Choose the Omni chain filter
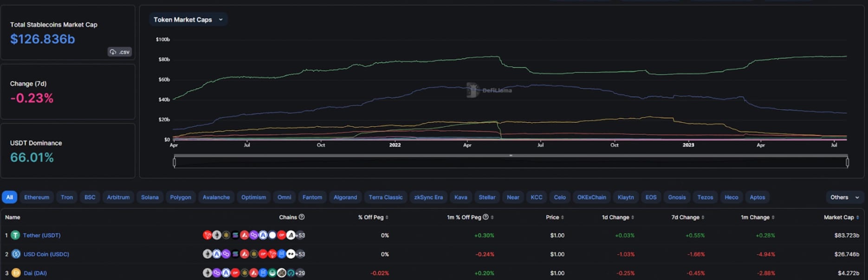This screenshot has width=868, height=280. click(x=284, y=197)
